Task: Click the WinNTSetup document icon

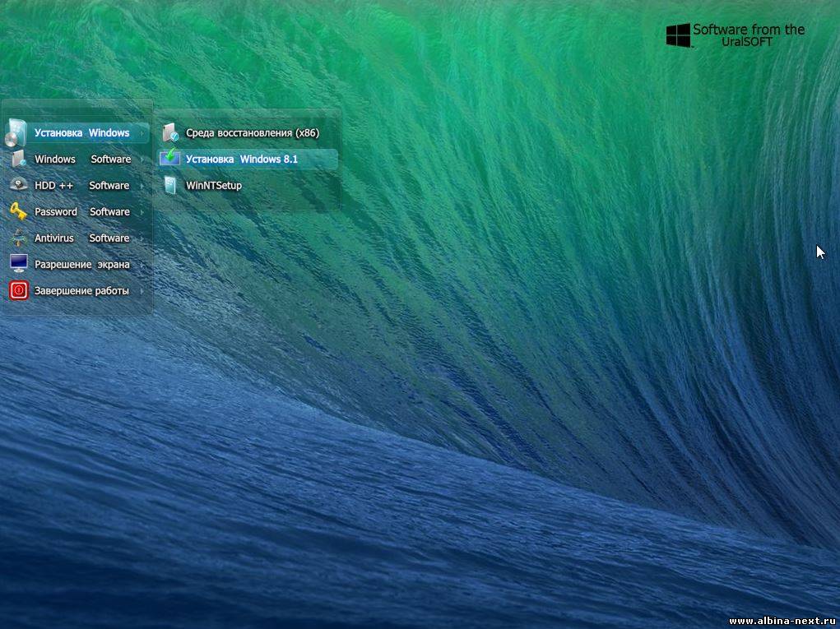Action: coord(170,185)
